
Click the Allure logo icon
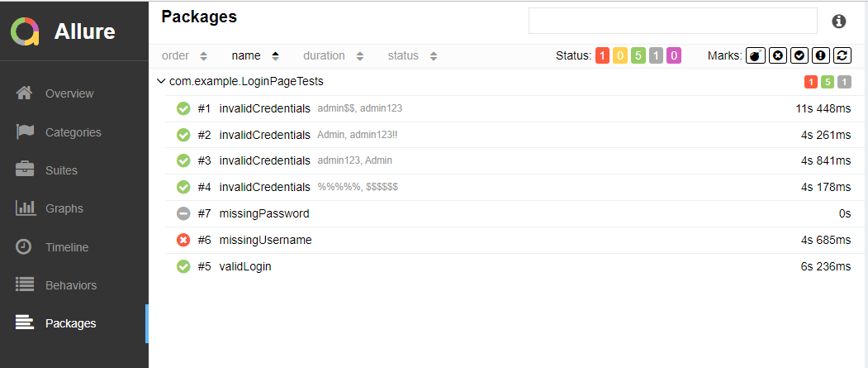pos(25,32)
